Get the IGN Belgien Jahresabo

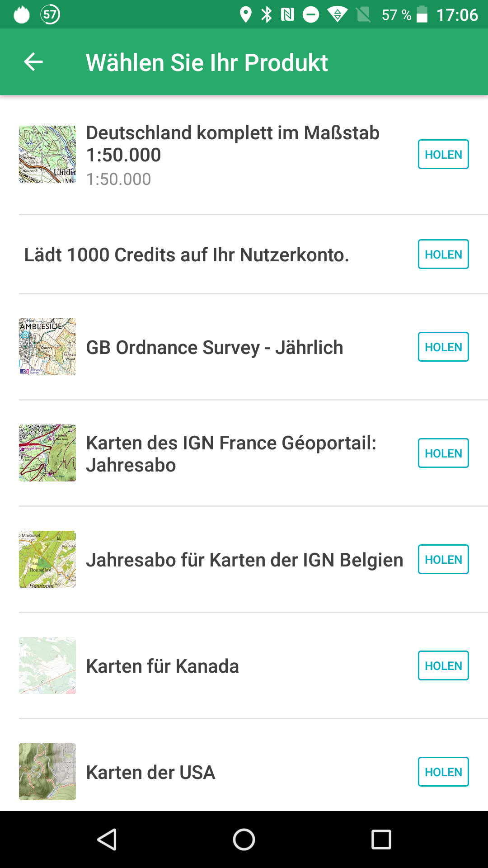[443, 559]
